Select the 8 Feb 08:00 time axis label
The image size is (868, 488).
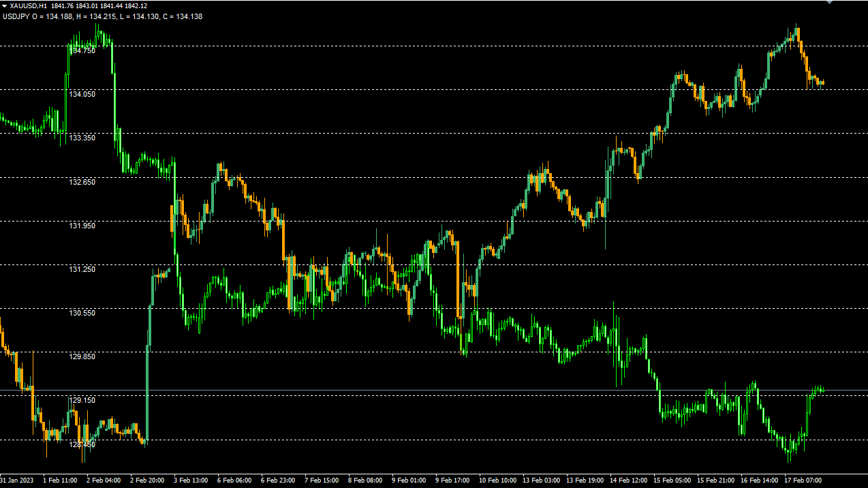pos(365,481)
